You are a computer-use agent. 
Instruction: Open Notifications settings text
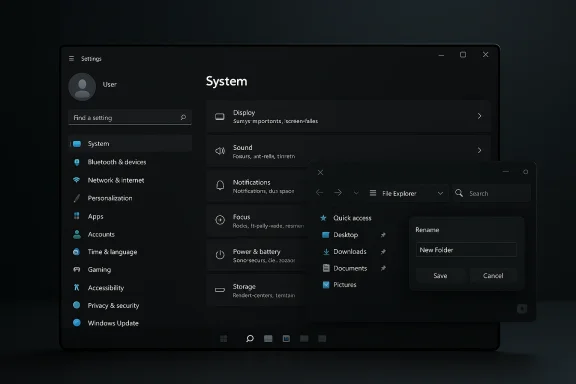point(251,182)
